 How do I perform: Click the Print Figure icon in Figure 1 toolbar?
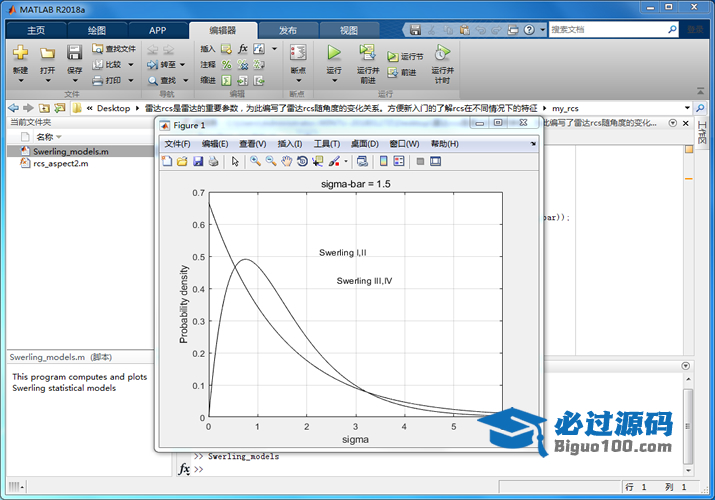[213, 161]
